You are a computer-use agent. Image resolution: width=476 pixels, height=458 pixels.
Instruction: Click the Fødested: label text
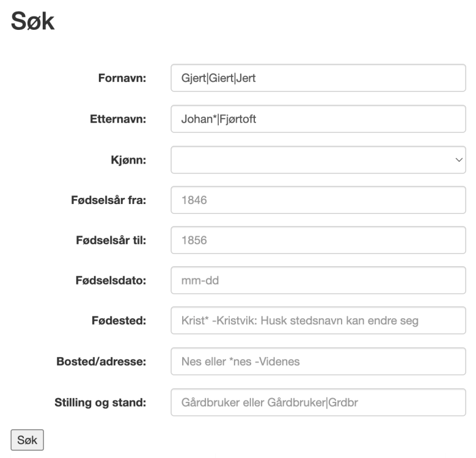coord(119,321)
